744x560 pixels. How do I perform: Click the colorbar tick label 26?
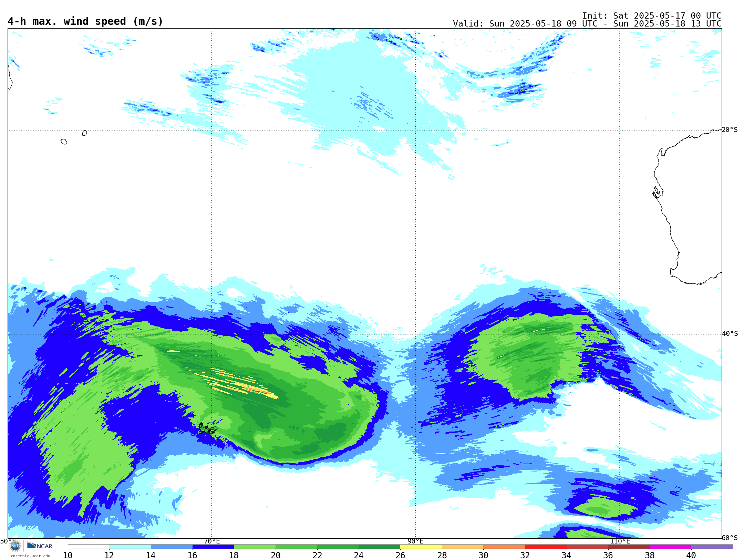(x=400, y=555)
